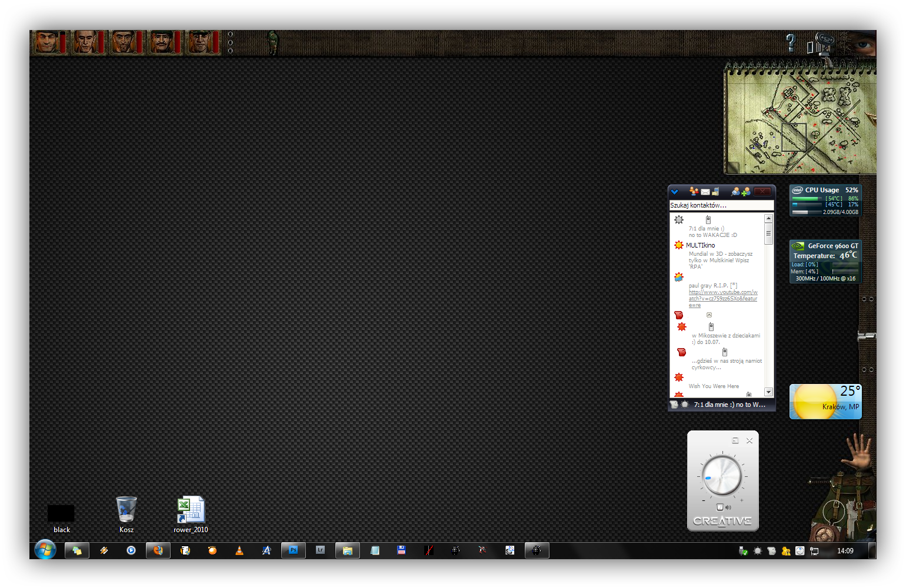Image resolution: width=906 pixels, height=588 pixels.
Task: Click the add contact icon with plus
Action: click(746, 192)
